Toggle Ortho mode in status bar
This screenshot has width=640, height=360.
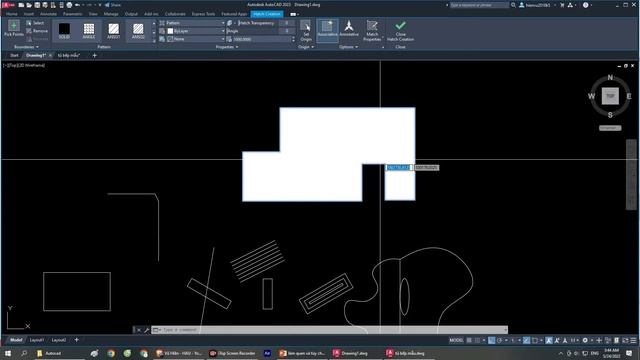click(x=491, y=340)
